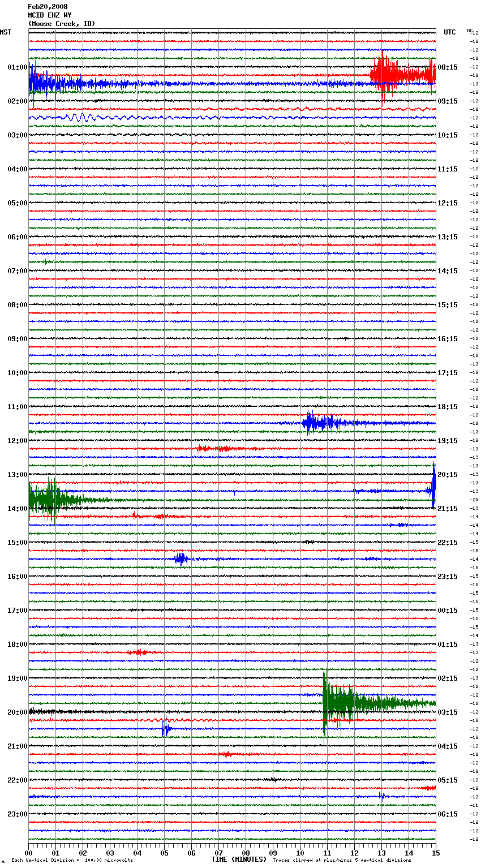Click the 'Each Vertical Division = 100.00 microvolts' note
481x868 pixels.
pyautogui.click(x=72, y=860)
